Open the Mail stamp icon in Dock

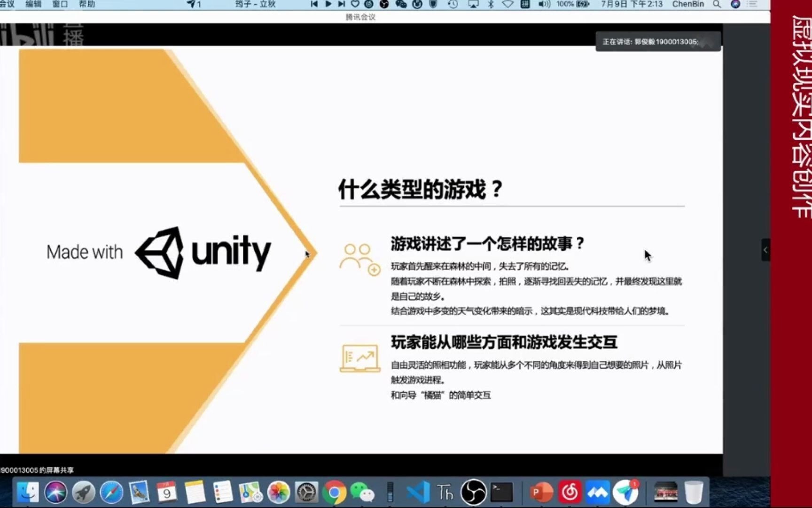[139, 492]
